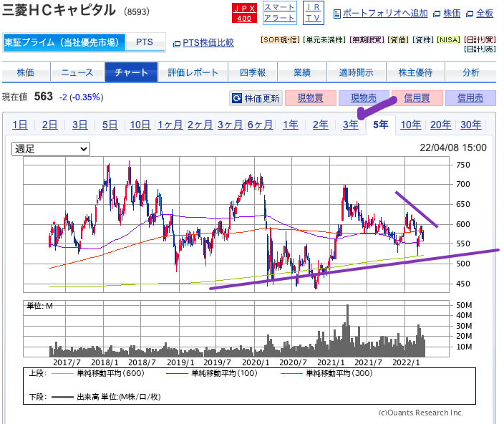The height and width of the screenshot is (424, 504).
Task: Click ポートフォリオへ追加 link
Action: coord(385,14)
